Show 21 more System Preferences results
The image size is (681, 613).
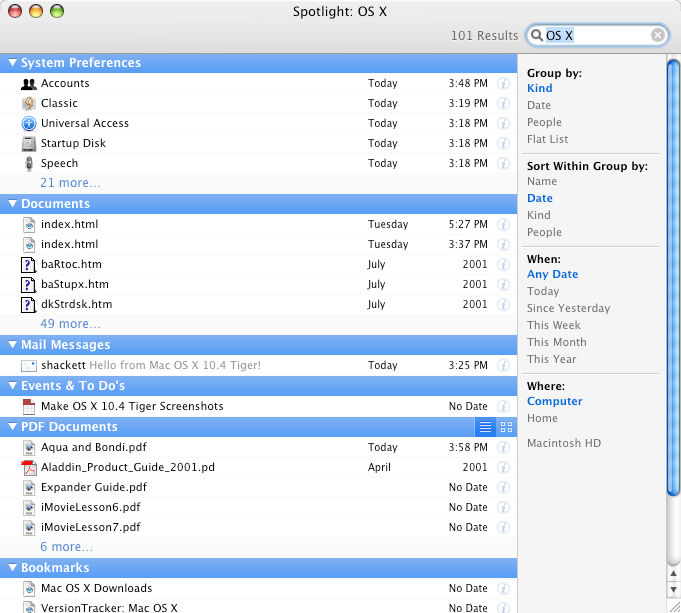[x=70, y=183]
